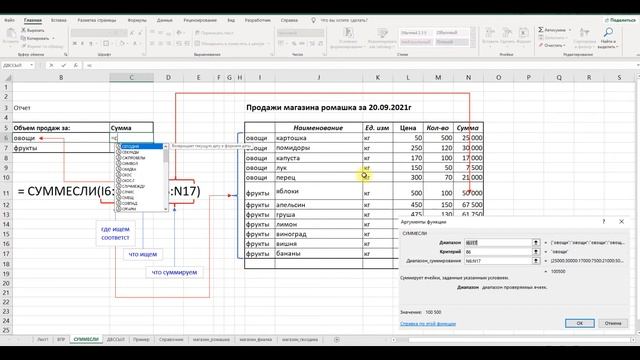Click the increase font size icon
640x360 pixels.
(132, 33)
